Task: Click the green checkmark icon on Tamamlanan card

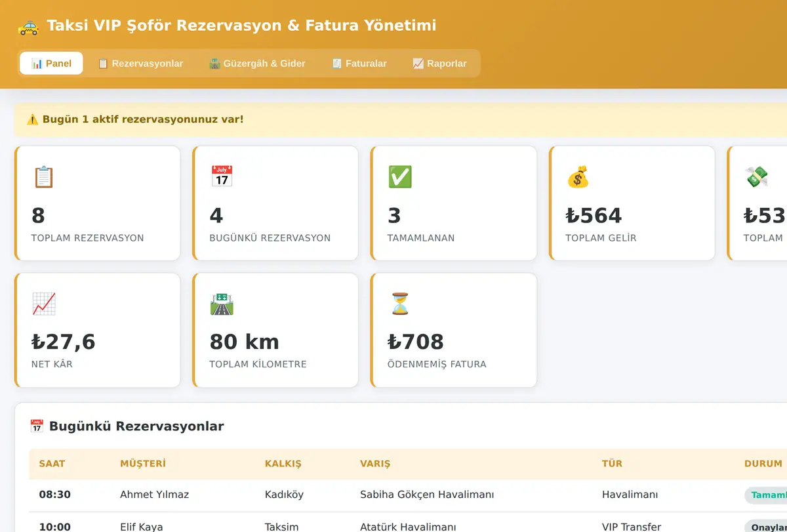Action: pos(400,177)
